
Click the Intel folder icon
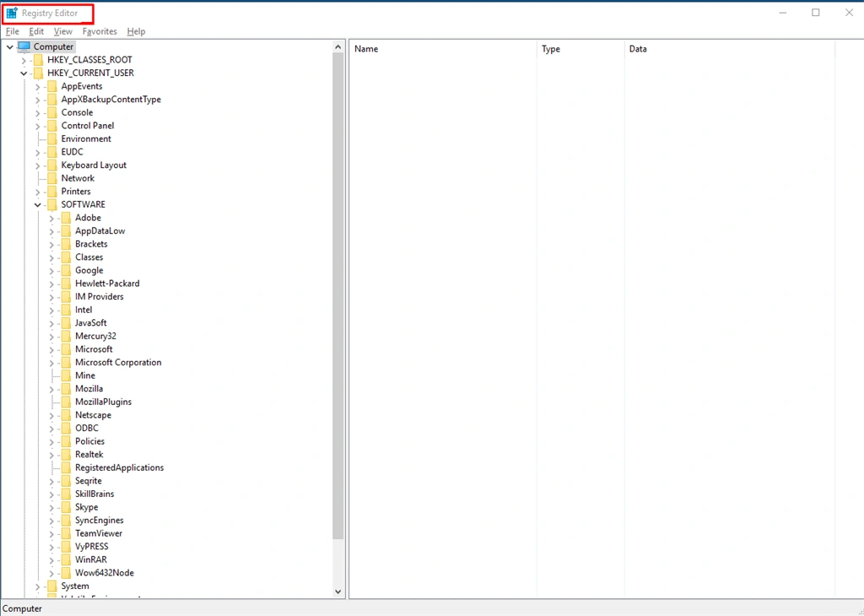(x=66, y=310)
